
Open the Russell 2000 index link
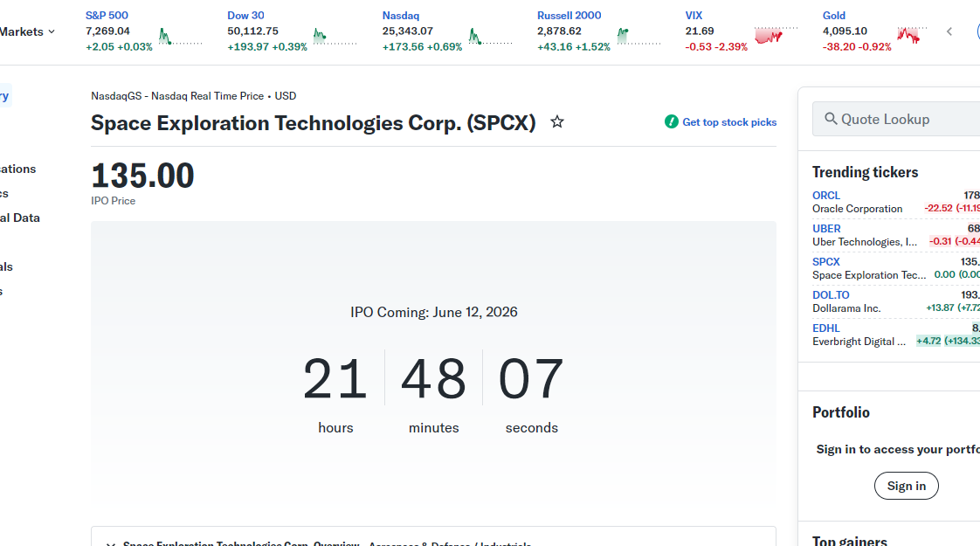(569, 15)
